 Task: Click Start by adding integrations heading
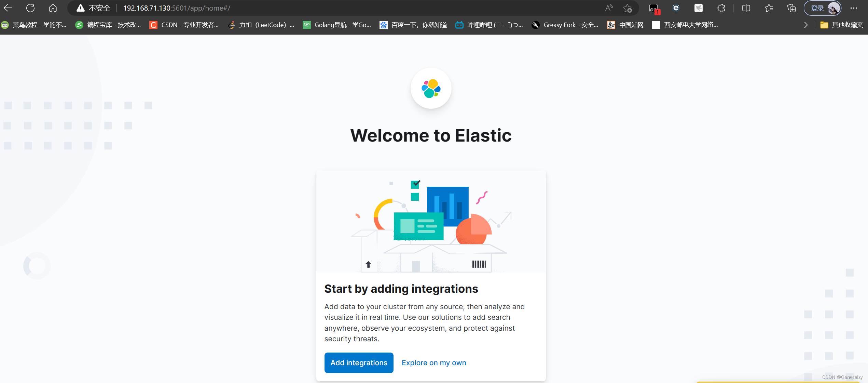(x=401, y=289)
